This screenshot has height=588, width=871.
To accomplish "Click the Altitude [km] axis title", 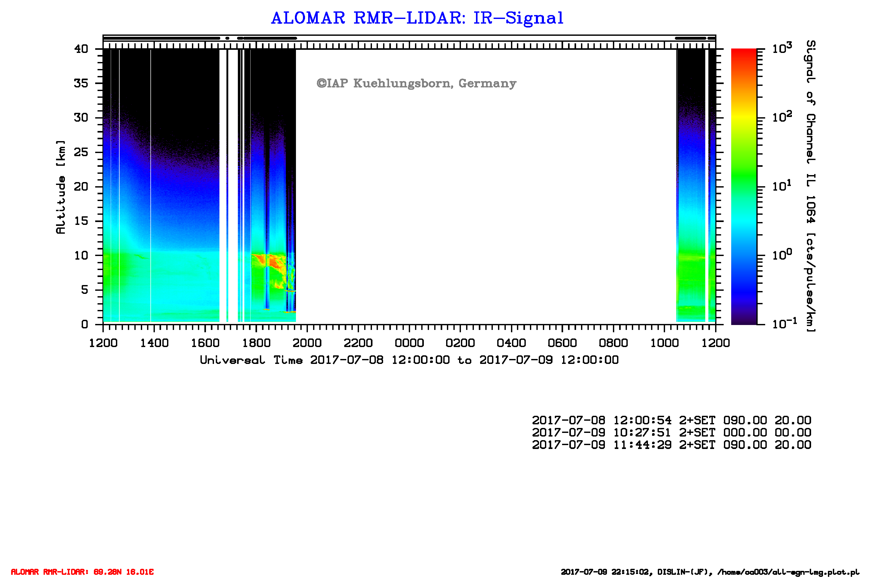I will click(60, 187).
